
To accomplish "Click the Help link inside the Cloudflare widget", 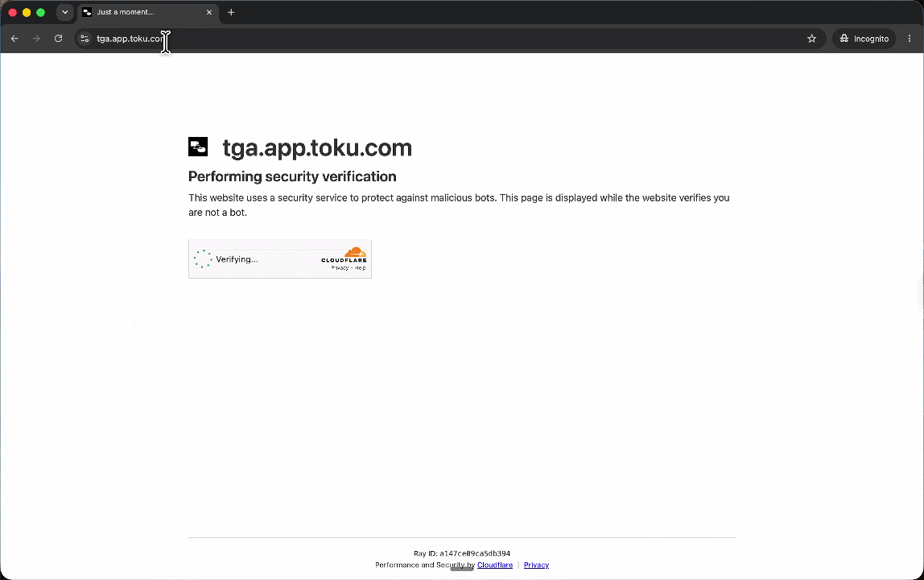I will coord(360,268).
